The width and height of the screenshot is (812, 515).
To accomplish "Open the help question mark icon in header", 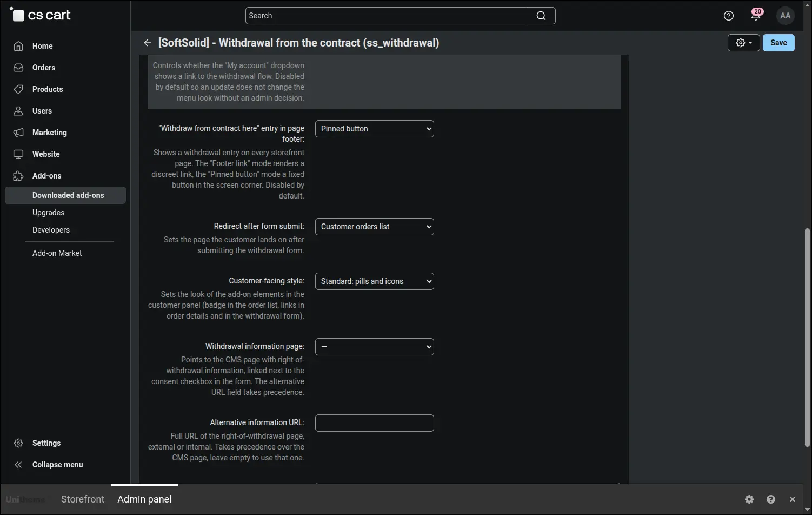I will (x=729, y=16).
